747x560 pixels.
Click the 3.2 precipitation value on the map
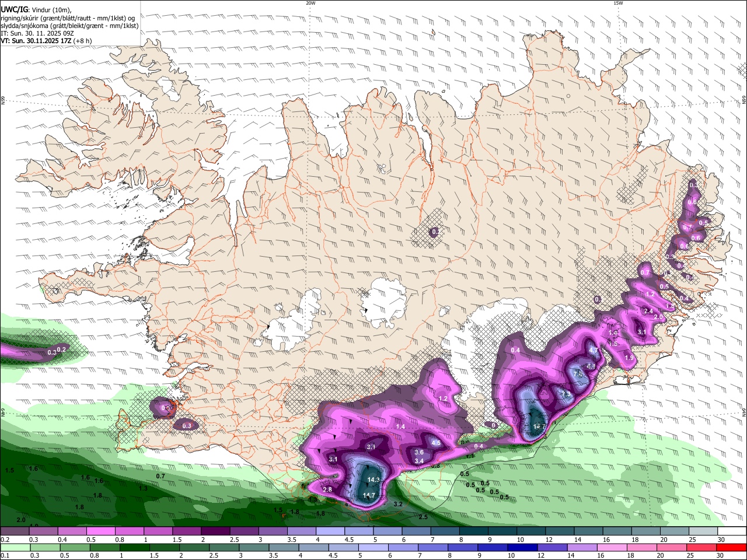[x=399, y=504]
